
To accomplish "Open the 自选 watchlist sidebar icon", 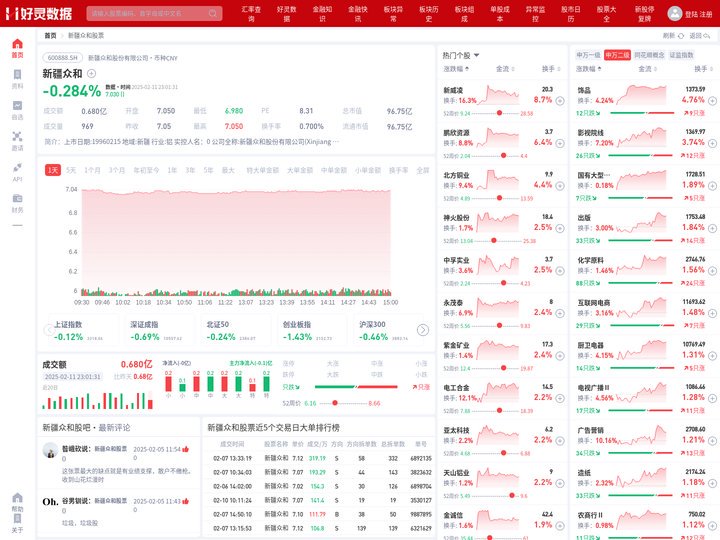I will (17, 106).
